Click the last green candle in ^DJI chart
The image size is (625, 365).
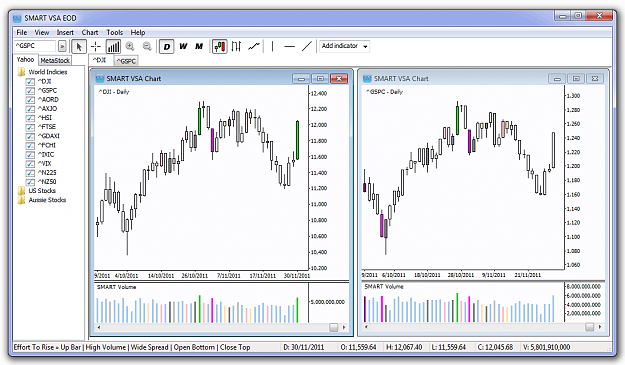[297, 140]
